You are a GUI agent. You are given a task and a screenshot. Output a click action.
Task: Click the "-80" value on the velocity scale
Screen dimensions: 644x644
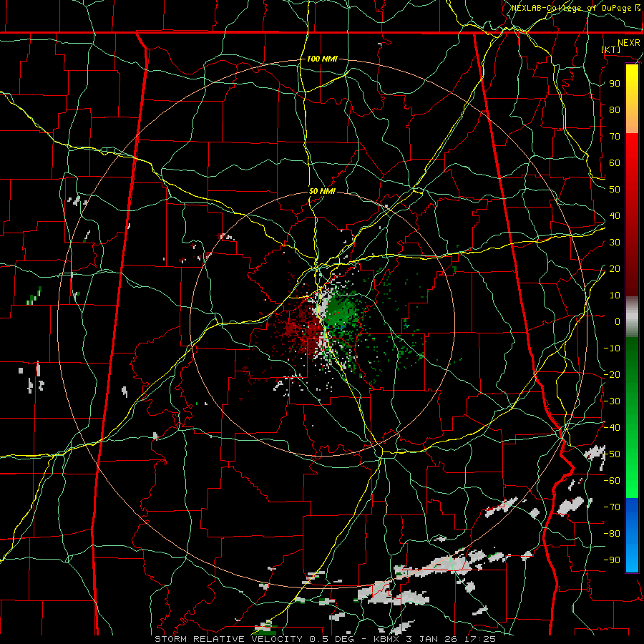[x=613, y=534]
